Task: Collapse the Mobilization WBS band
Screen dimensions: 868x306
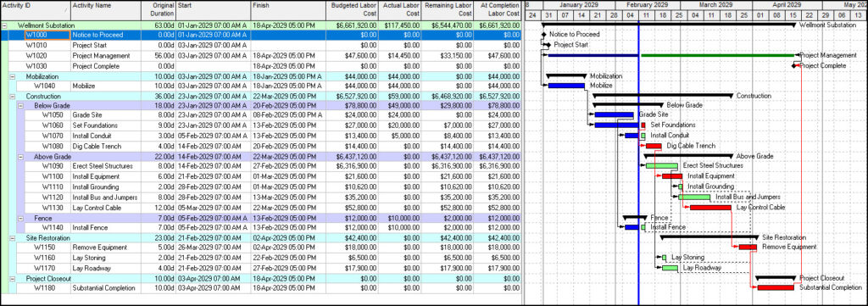Action: click(x=13, y=76)
